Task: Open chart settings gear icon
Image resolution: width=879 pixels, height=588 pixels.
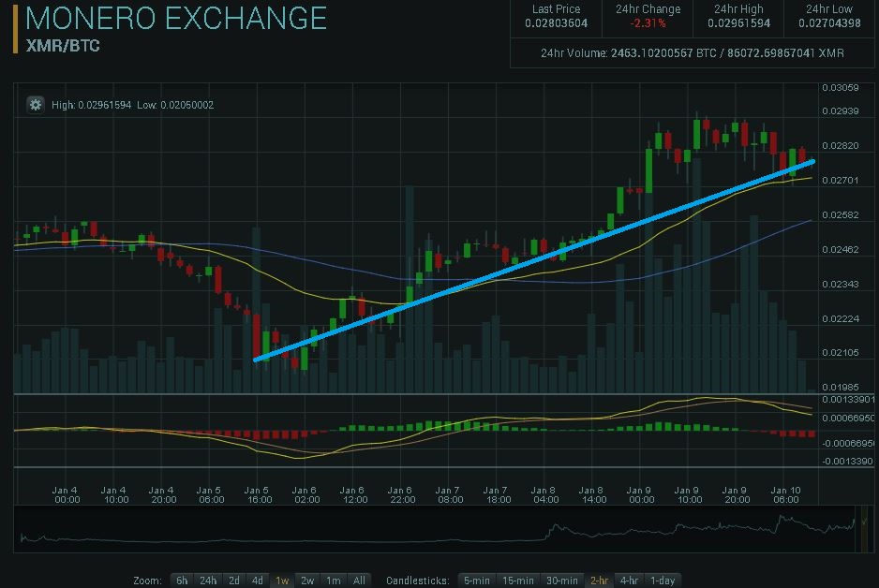Action: (x=36, y=105)
